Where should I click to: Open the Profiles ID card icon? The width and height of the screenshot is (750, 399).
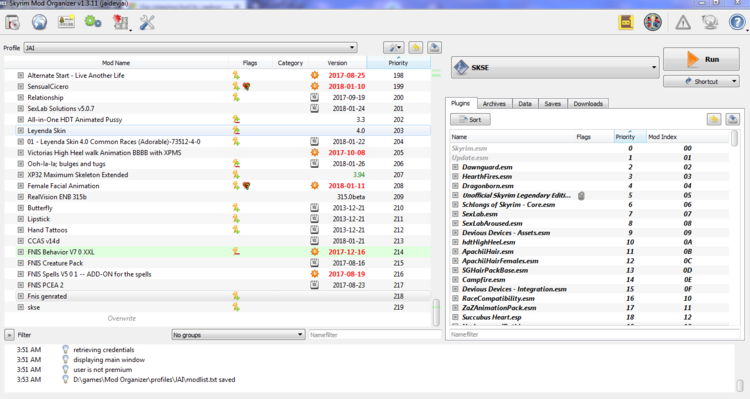[x=66, y=22]
